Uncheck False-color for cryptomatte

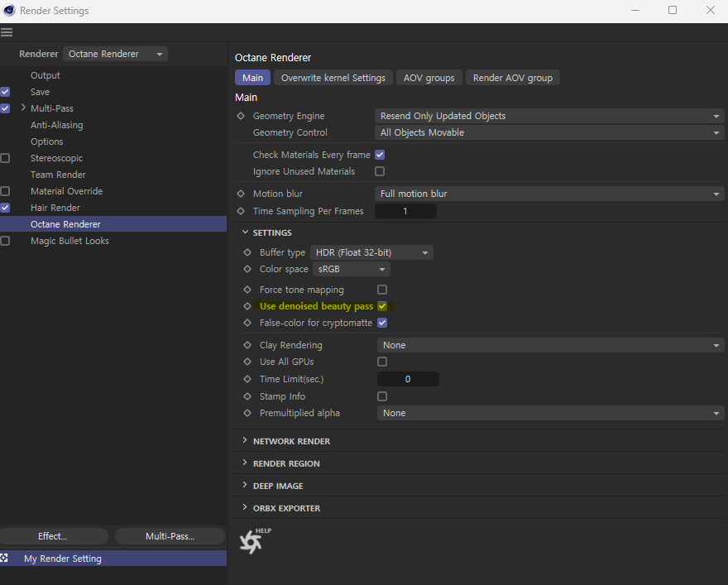[x=382, y=323]
